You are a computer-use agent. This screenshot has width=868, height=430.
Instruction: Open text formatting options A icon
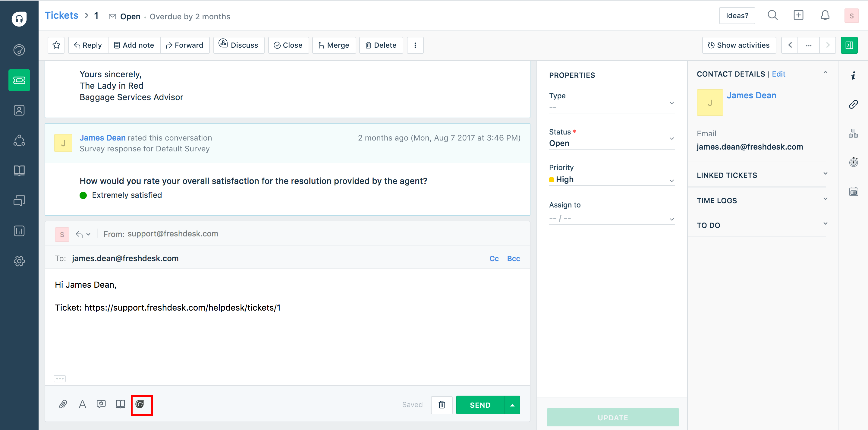tap(82, 404)
